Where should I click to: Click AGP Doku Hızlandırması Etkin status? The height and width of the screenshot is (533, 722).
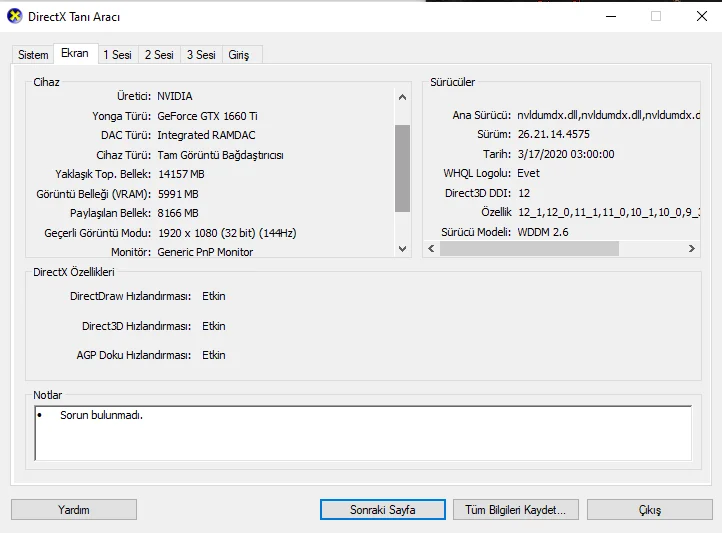tap(214, 355)
